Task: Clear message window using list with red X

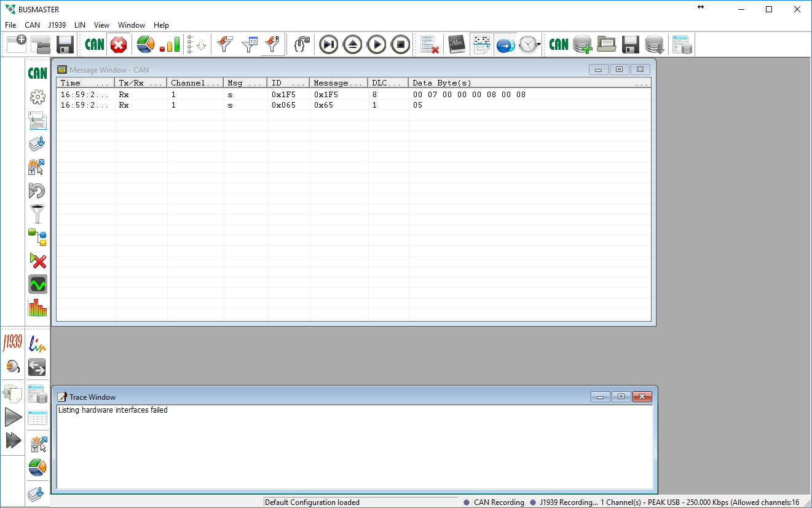Action: 430,44
